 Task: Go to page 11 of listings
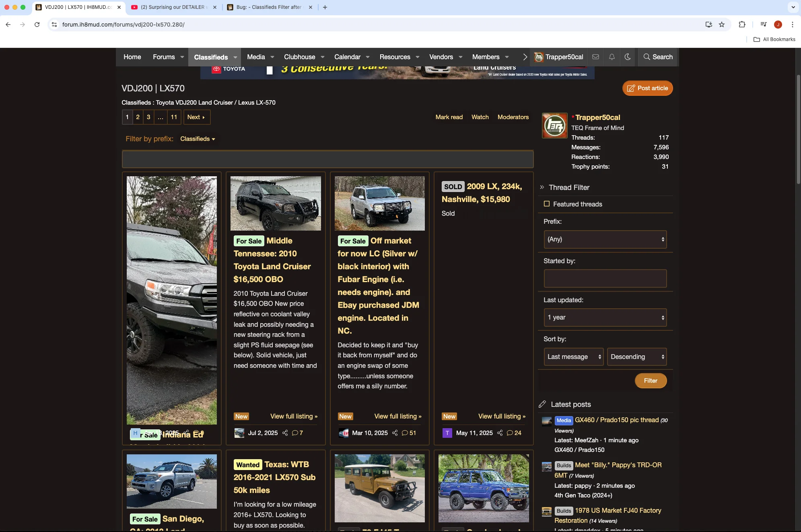[174, 117]
